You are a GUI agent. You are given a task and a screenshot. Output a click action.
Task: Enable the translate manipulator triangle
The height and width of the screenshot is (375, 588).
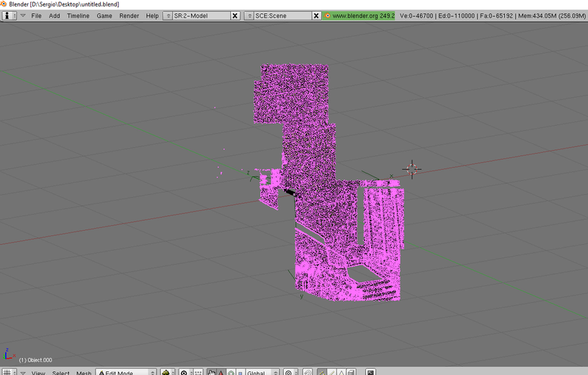[x=221, y=372]
